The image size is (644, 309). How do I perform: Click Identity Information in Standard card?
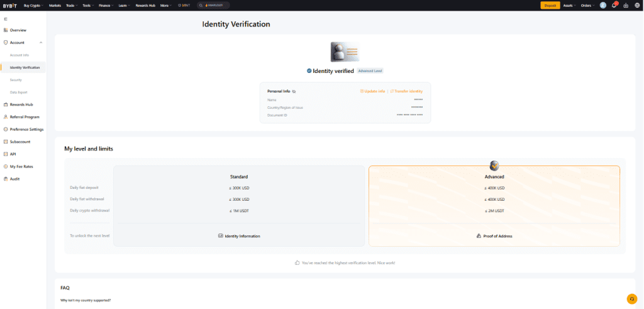click(x=239, y=236)
